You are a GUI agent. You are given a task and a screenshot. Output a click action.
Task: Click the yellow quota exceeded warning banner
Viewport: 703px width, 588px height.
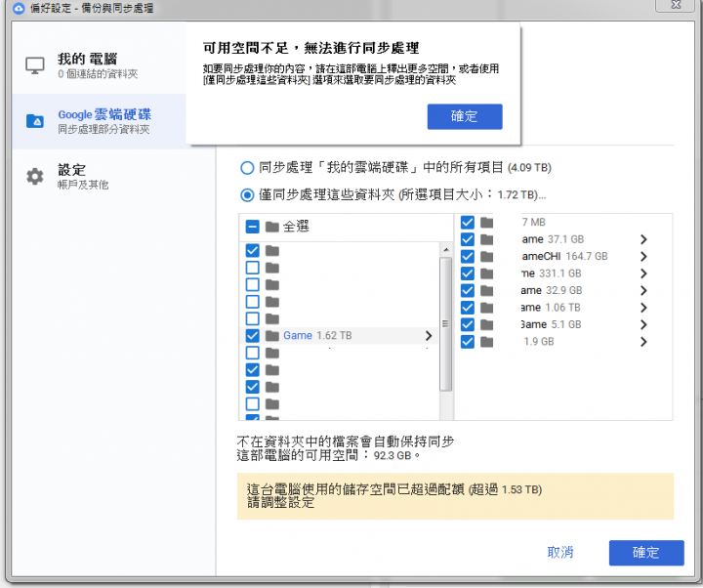(x=455, y=496)
